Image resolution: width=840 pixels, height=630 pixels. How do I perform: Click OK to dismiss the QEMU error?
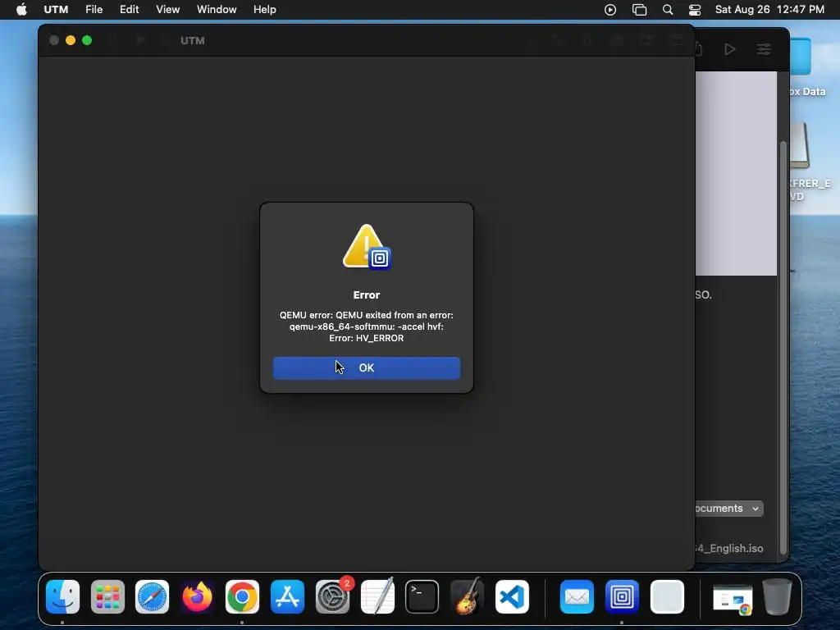367,368
